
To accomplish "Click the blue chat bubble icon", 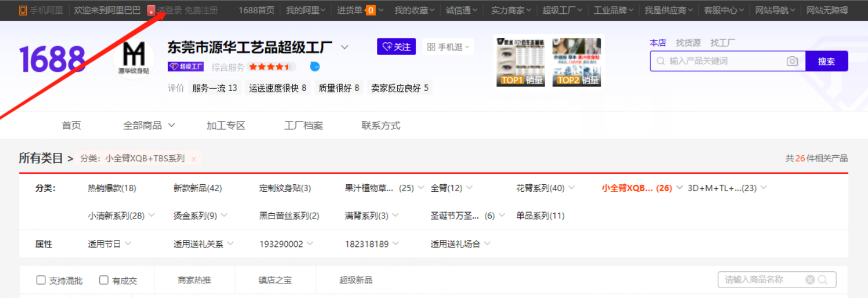I will point(315,67).
